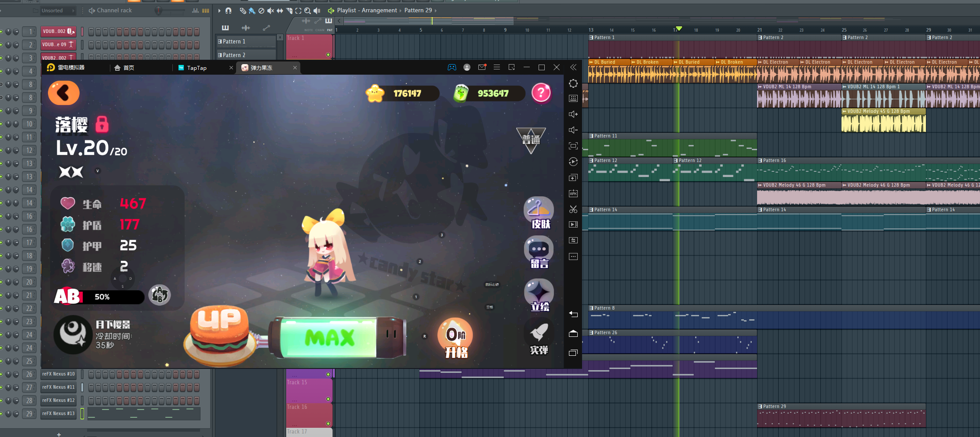Open the emulator settings gear in the sidebar
The image size is (980, 437).
point(573,83)
